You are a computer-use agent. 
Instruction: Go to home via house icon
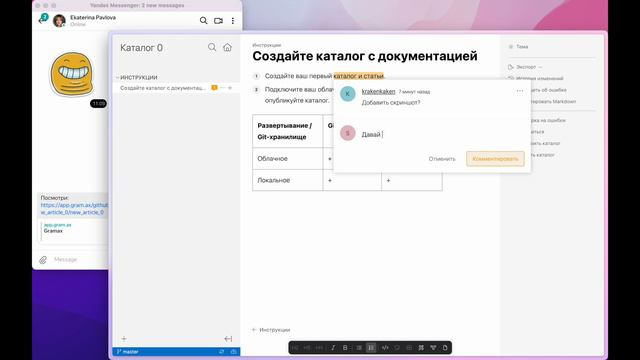click(227, 47)
